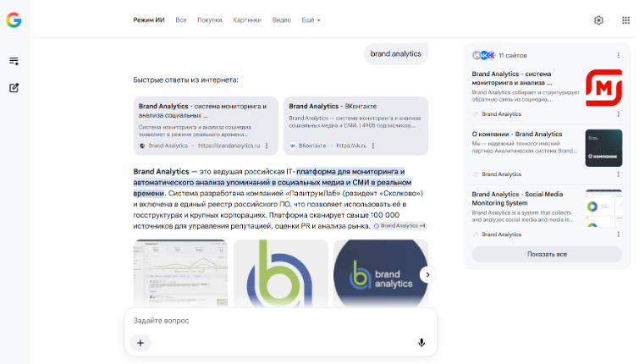Open the Видео tab
639x364 pixels.
point(282,20)
